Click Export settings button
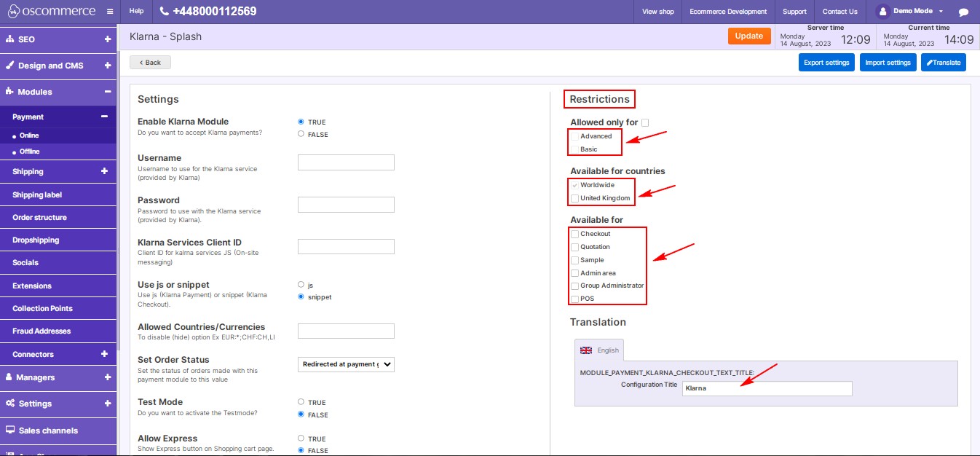 point(826,63)
